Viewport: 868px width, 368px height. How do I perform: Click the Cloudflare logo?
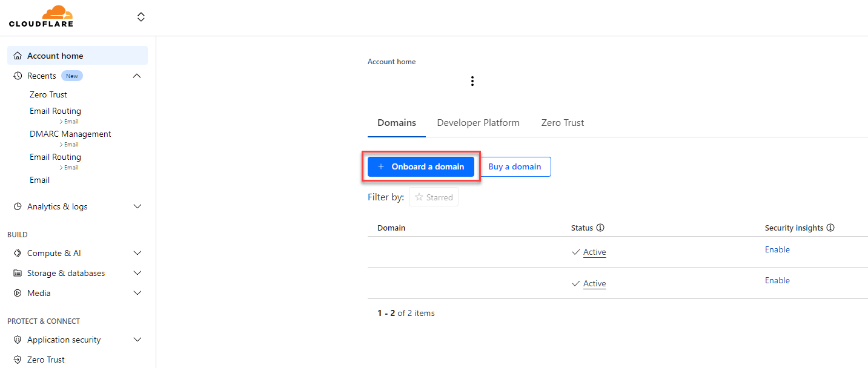[x=41, y=16]
